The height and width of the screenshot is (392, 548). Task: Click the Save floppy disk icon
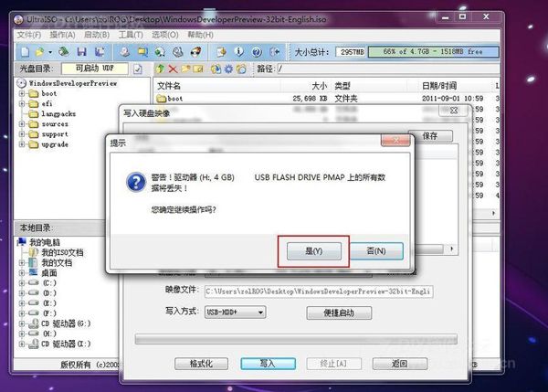(82, 52)
